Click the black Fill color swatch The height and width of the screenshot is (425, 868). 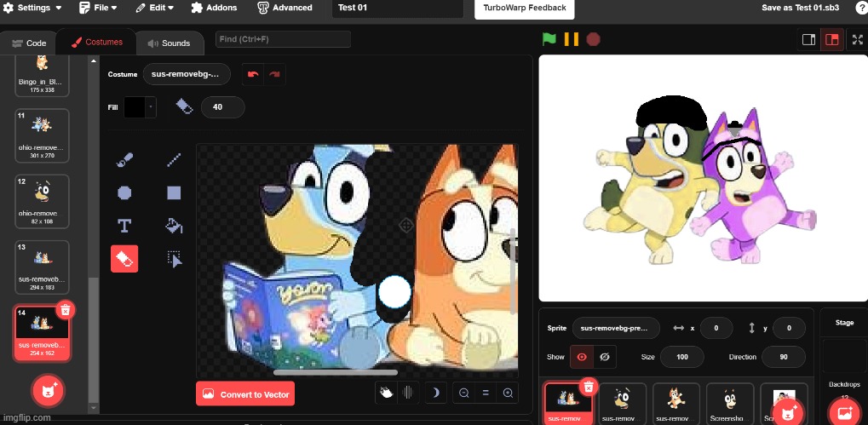[135, 106]
